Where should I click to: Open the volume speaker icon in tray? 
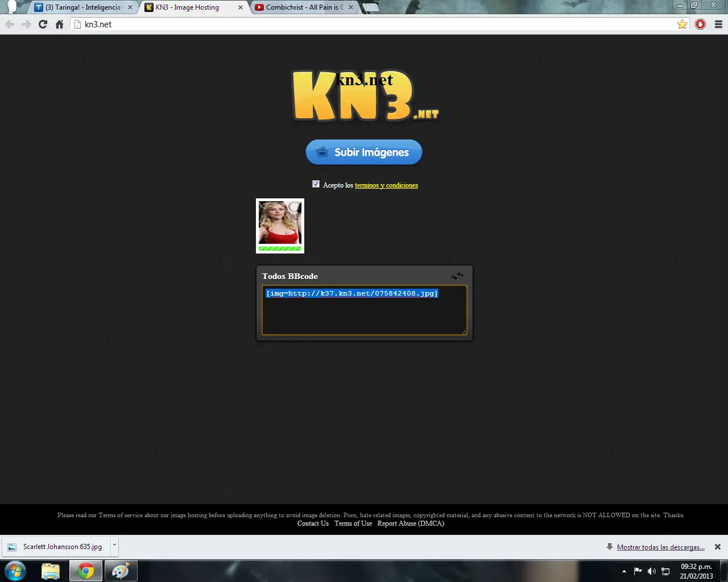[652, 571]
